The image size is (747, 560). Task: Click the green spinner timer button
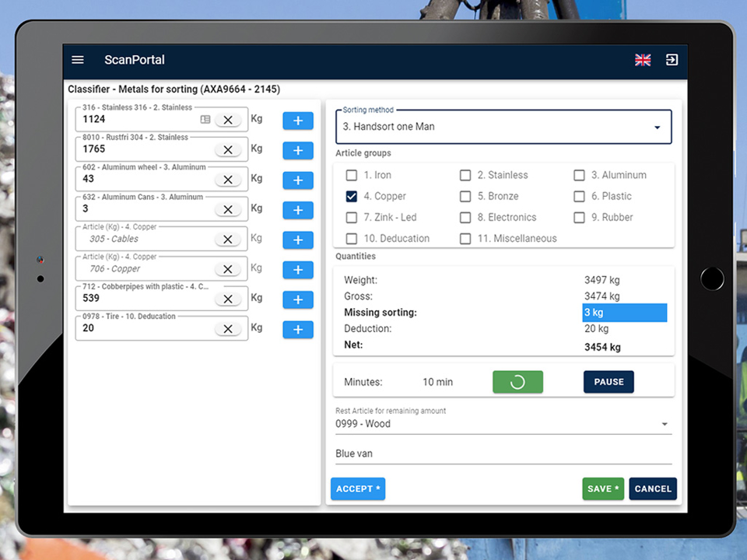tap(517, 382)
